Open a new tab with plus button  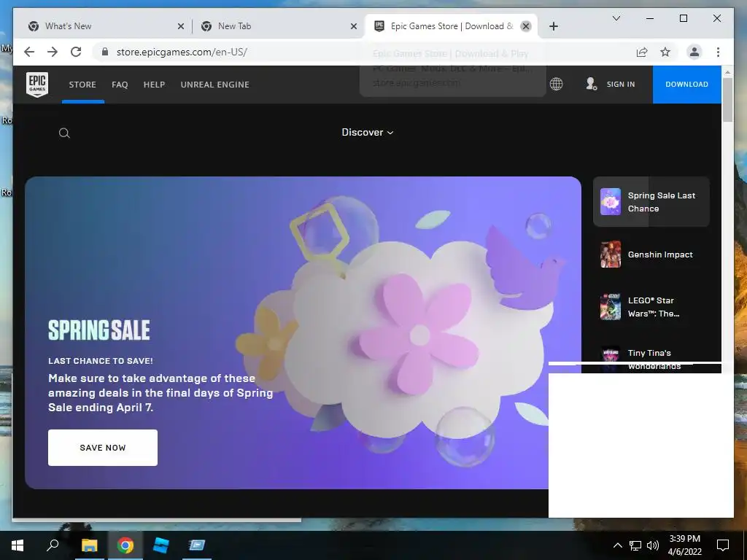(x=553, y=26)
